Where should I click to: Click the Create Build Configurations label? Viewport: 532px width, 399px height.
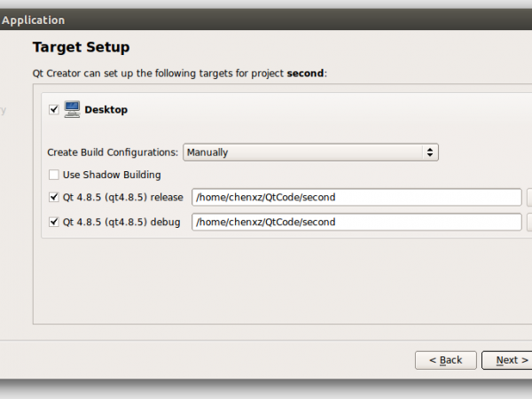pyautogui.click(x=113, y=153)
